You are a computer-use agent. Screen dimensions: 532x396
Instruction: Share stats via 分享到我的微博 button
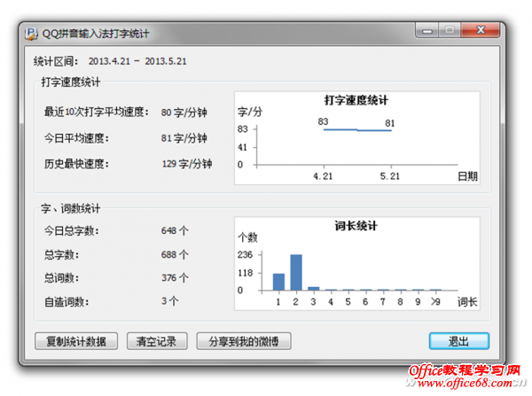[x=244, y=341]
